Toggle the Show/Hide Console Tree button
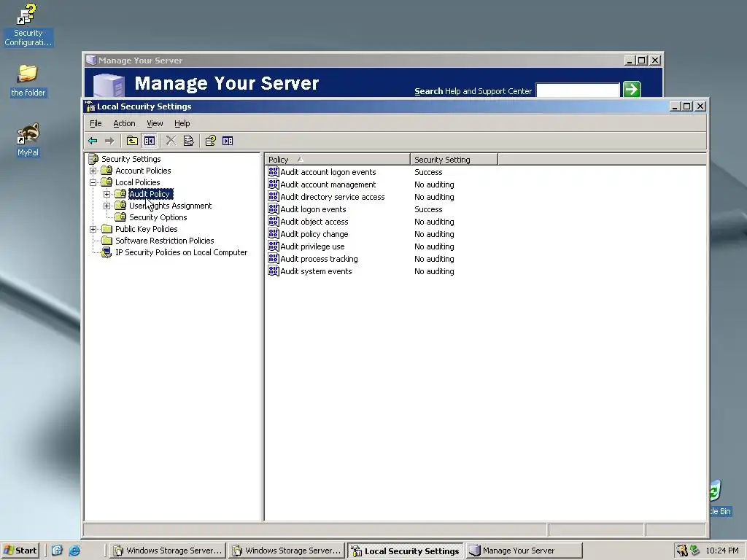 click(x=149, y=141)
